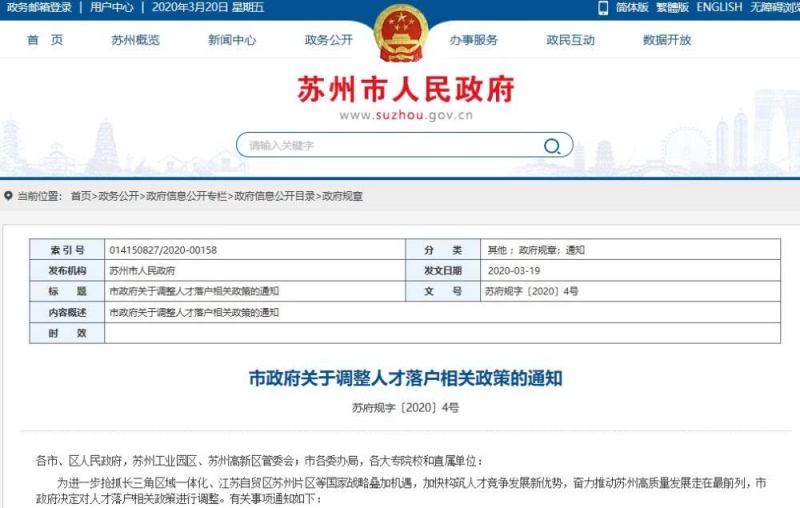Open the 苏州概览 navigation menu

click(135, 40)
